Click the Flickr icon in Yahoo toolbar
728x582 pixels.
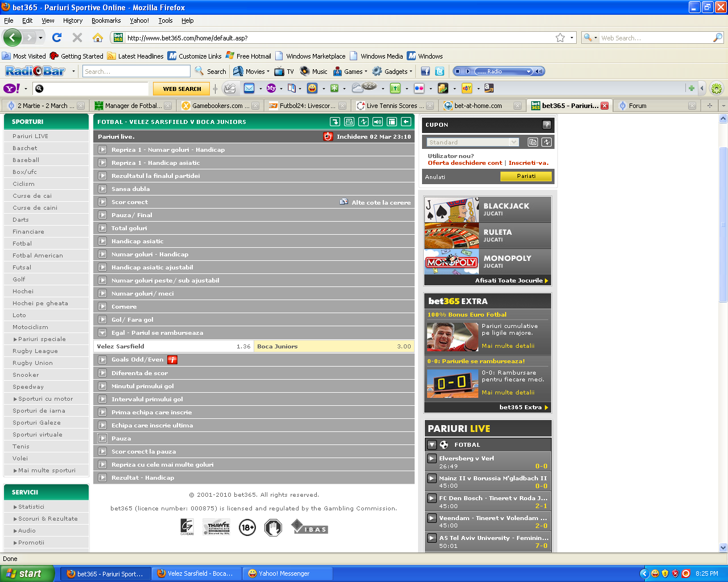[419, 88]
